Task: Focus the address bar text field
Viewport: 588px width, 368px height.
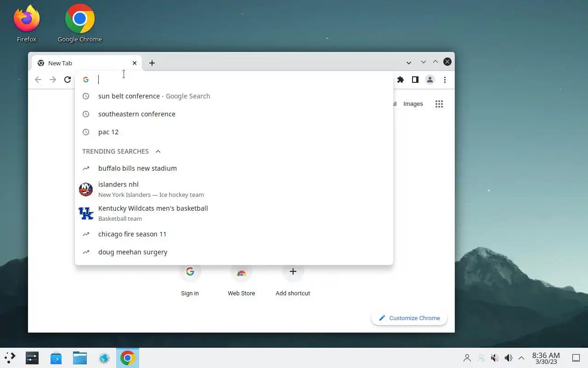Action: (243, 80)
